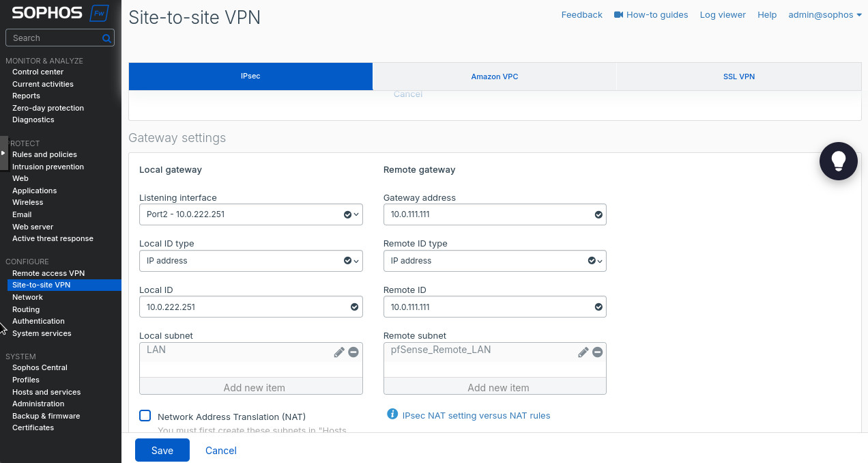Image resolution: width=868 pixels, height=463 pixels.
Task: Click the lightbulb help assistant icon
Action: (838, 161)
